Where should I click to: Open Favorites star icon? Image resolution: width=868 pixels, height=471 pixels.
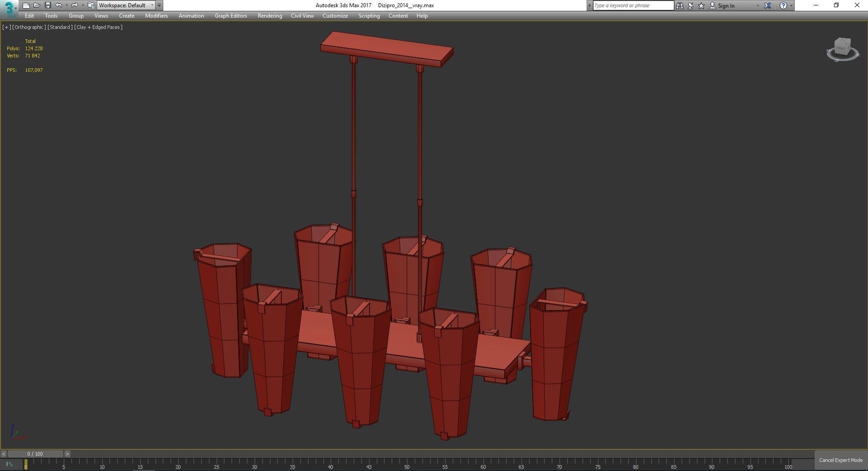click(702, 5)
